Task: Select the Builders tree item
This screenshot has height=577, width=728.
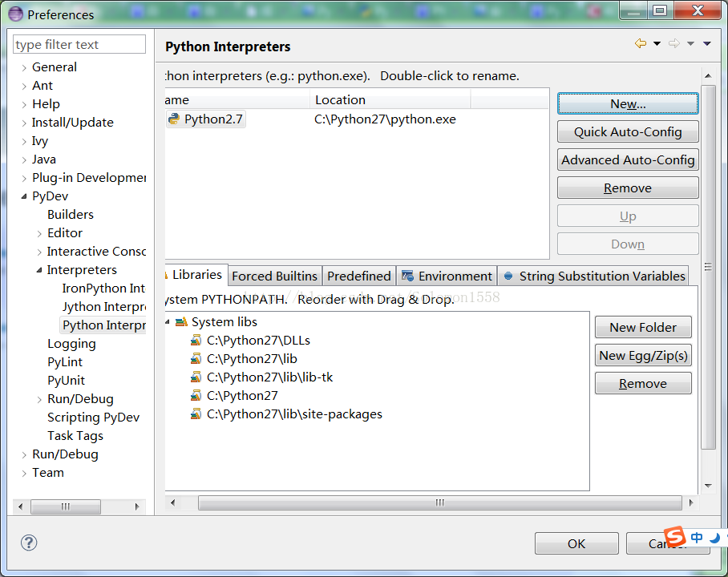Action: pyautogui.click(x=71, y=215)
